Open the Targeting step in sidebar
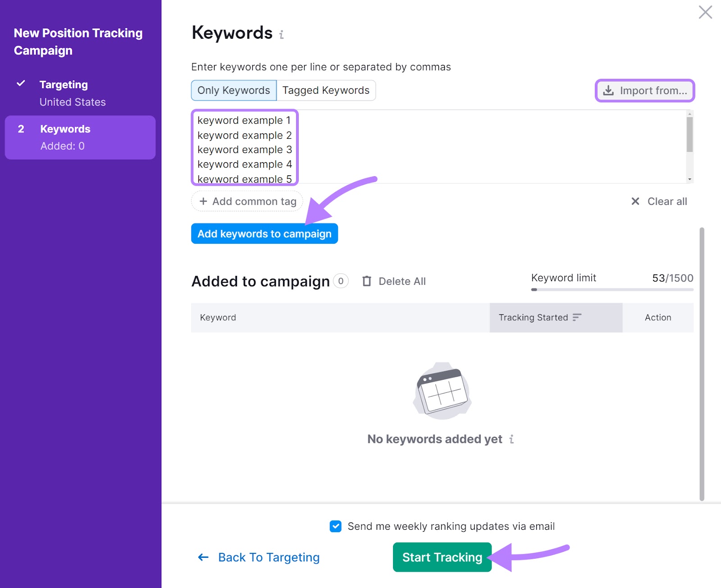Viewport: 721px width, 588px height. tap(80, 93)
